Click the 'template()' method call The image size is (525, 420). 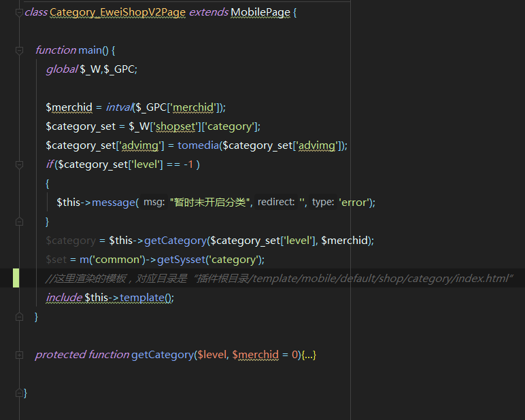146,297
